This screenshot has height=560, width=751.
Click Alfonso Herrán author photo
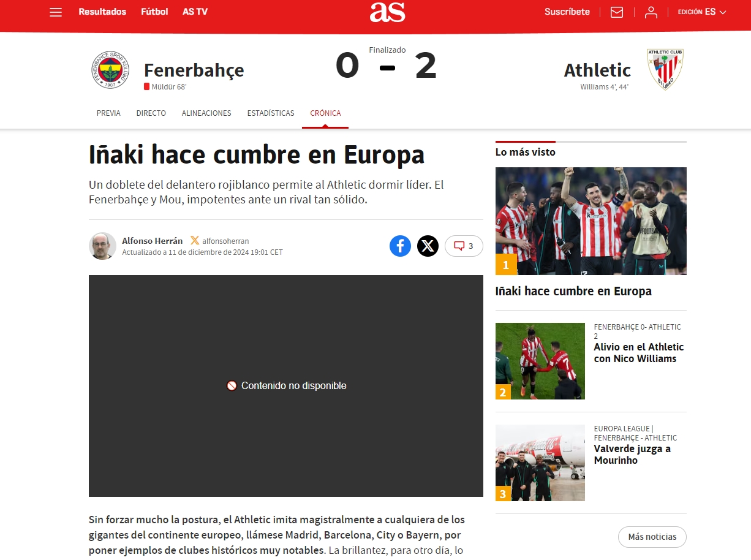[x=102, y=246]
